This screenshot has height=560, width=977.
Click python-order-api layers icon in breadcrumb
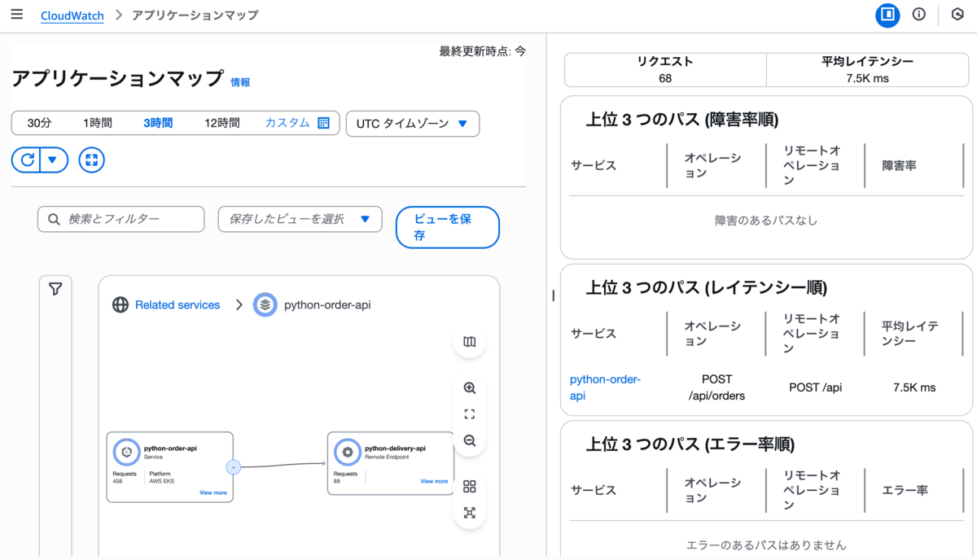click(x=265, y=305)
